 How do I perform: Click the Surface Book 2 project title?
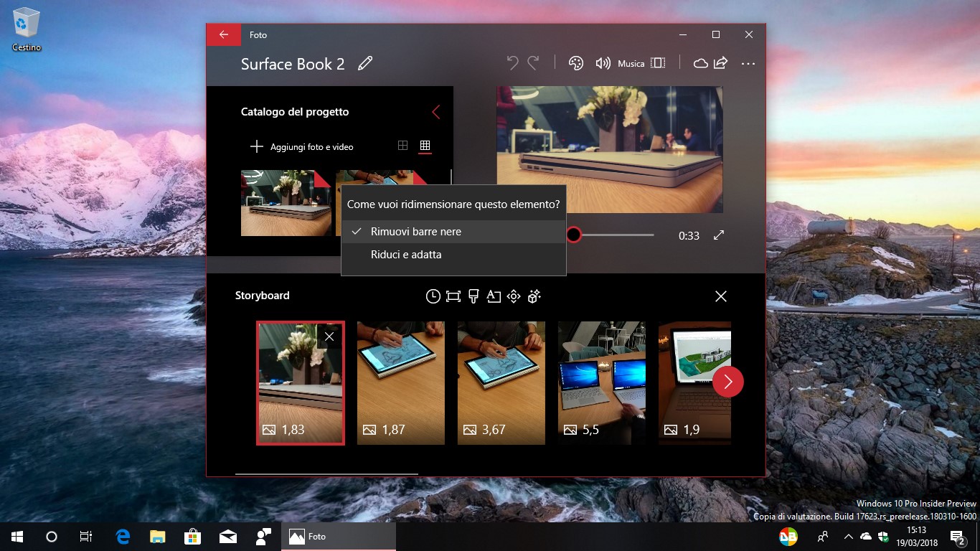pos(293,64)
